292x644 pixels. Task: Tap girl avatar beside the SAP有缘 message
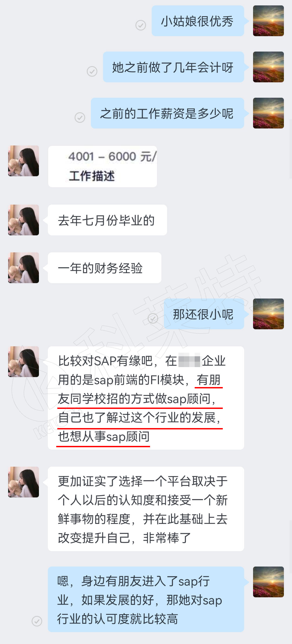click(24, 362)
